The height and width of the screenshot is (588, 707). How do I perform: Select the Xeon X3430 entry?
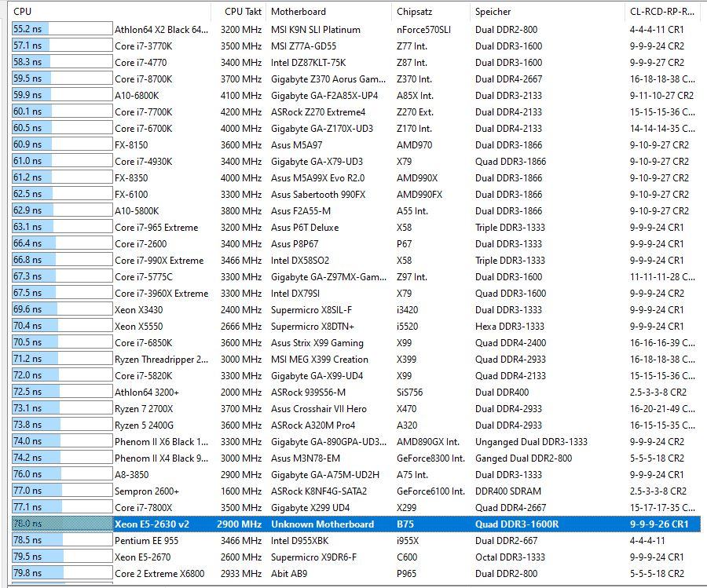(139, 310)
